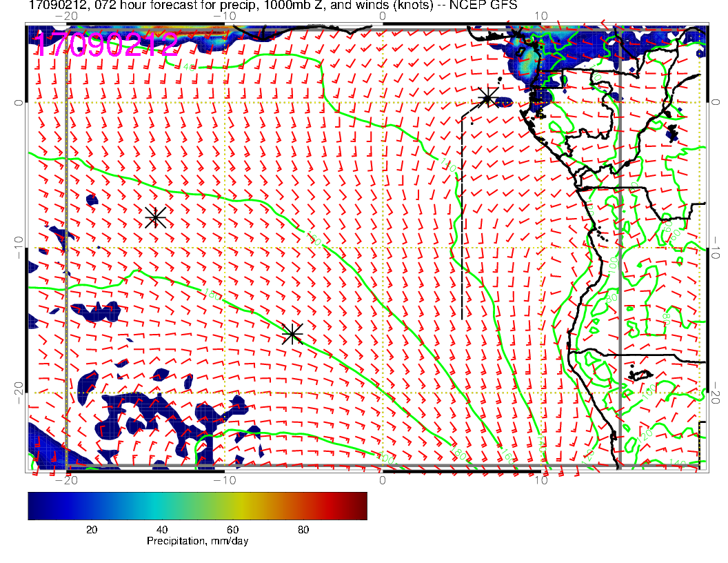Select the westernmost asterisk station marker
The height and width of the screenshot is (563, 728).
coord(155,217)
